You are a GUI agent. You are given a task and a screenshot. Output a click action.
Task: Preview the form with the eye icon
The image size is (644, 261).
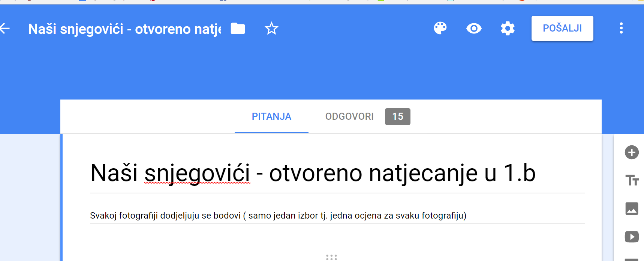474,29
